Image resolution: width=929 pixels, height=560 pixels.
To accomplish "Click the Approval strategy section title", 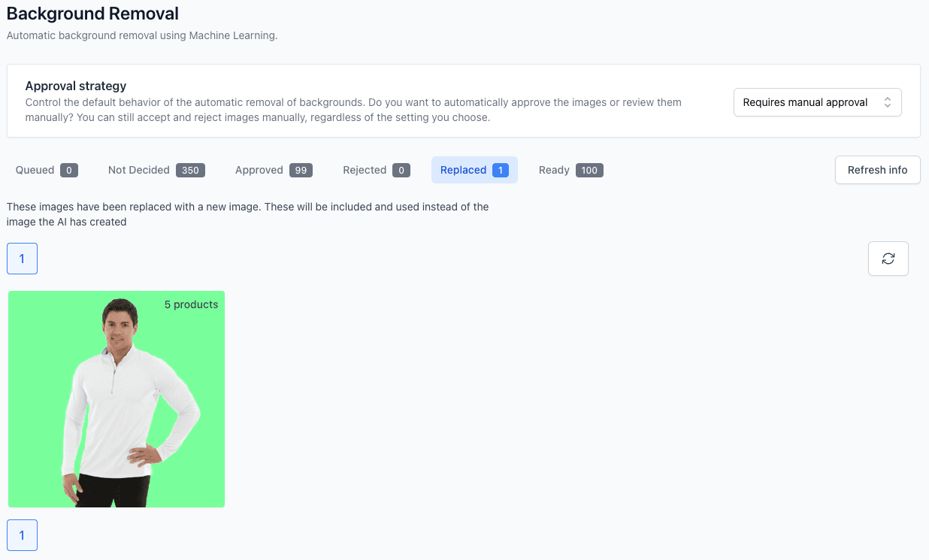I will [x=76, y=86].
